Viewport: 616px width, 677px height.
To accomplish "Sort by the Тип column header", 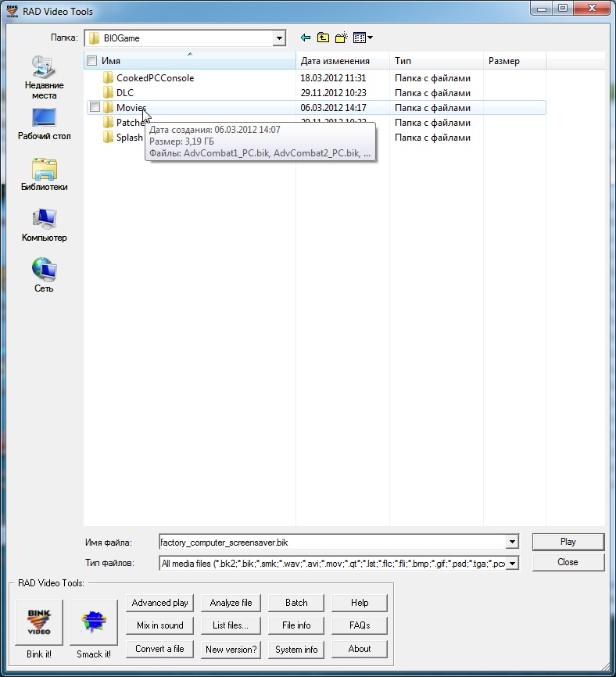I will (x=436, y=61).
